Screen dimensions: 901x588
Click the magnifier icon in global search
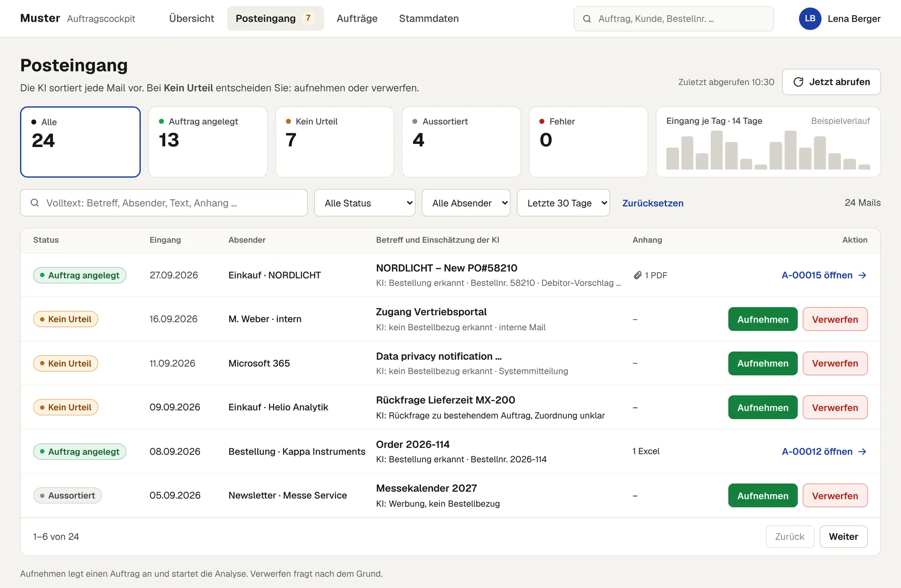tap(587, 19)
